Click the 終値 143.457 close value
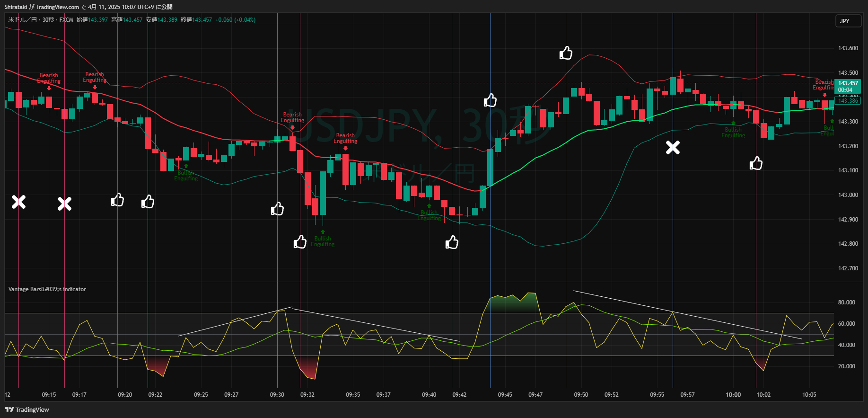This screenshot has width=868, height=418. (196, 20)
